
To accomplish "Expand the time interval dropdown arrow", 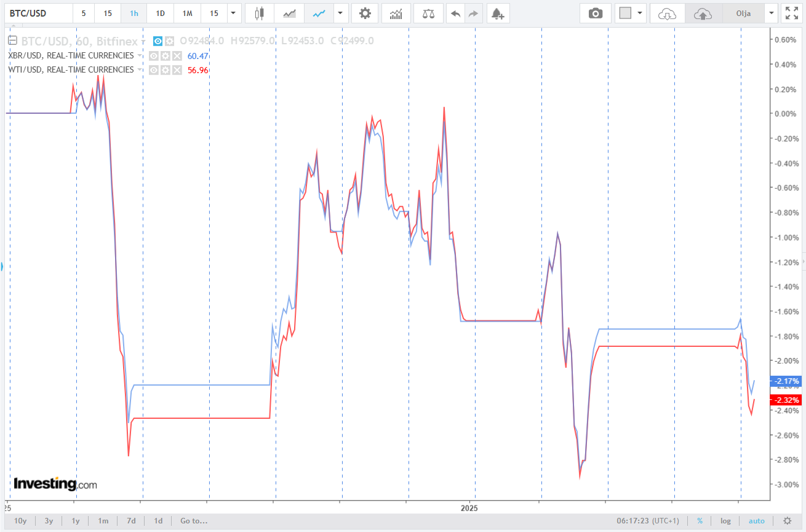I will pos(234,13).
